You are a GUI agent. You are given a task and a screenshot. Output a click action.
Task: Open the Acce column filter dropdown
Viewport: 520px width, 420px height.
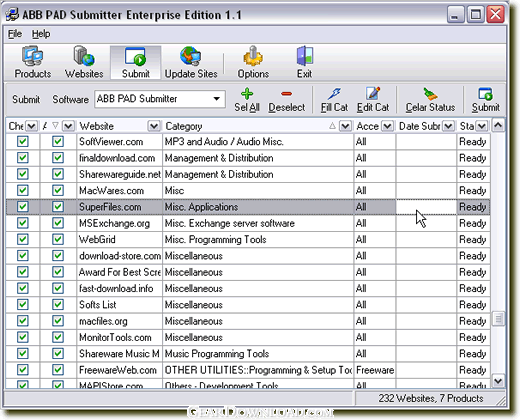[387, 126]
